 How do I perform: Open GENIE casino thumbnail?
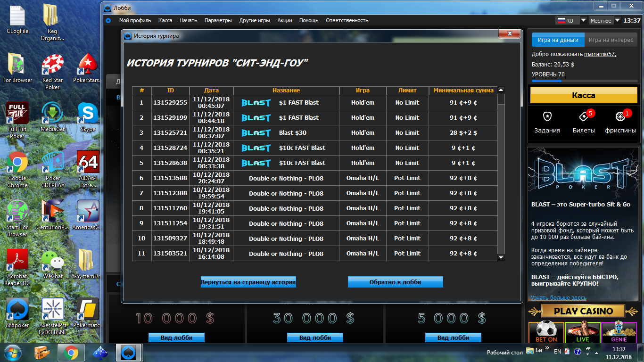pyautogui.click(x=619, y=333)
